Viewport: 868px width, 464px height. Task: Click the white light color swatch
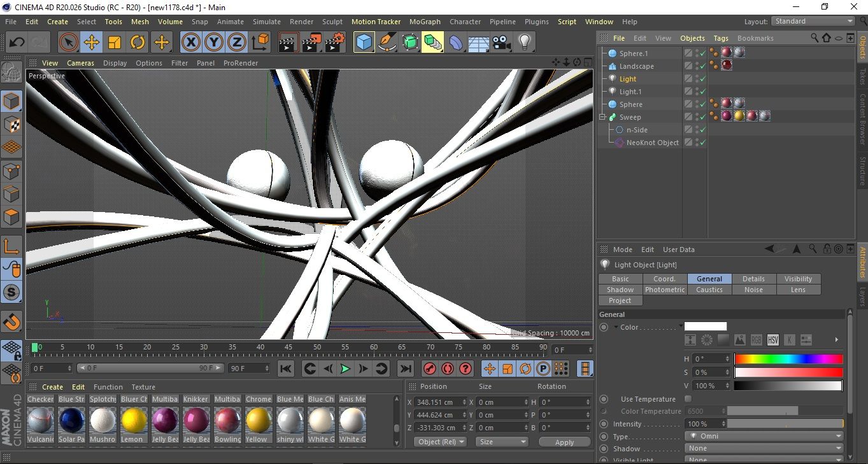pos(706,327)
